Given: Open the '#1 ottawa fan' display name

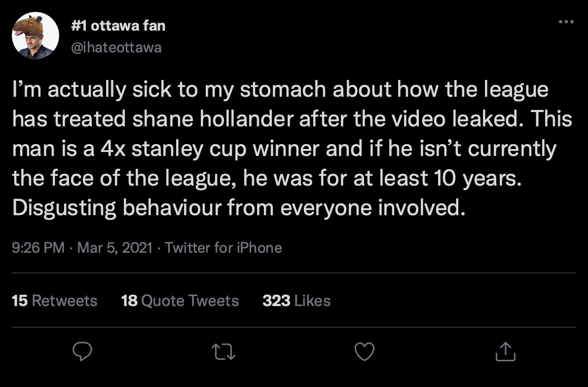Looking at the screenshot, I should [x=118, y=26].
